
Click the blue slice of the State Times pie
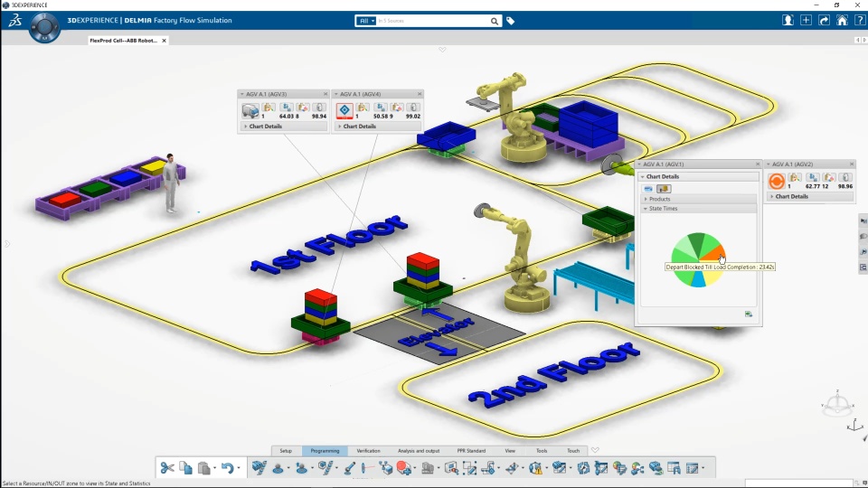[x=699, y=279]
